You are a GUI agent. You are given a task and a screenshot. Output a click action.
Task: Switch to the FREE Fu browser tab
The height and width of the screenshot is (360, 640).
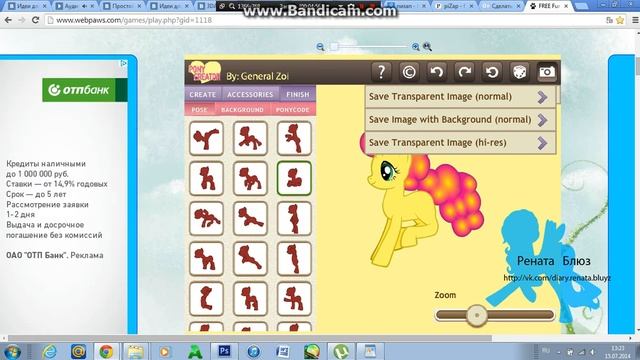(x=548, y=6)
